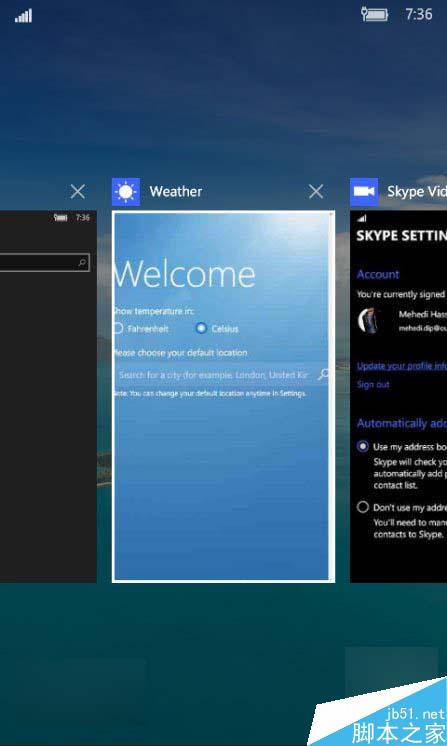Tap the Weather app sun icon
Screen dimensions: 447x746
click(x=126, y=192)
